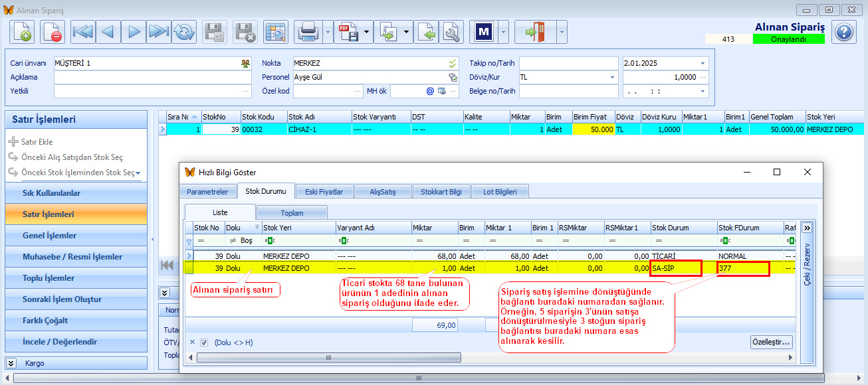Open the help question mark icon
The height and width of the screenshot is (385, 868).
[843, 32]
